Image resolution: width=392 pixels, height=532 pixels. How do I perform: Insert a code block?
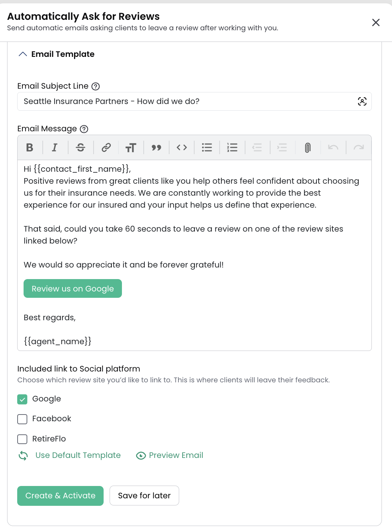pyautogui.click(x=182, y=147)
